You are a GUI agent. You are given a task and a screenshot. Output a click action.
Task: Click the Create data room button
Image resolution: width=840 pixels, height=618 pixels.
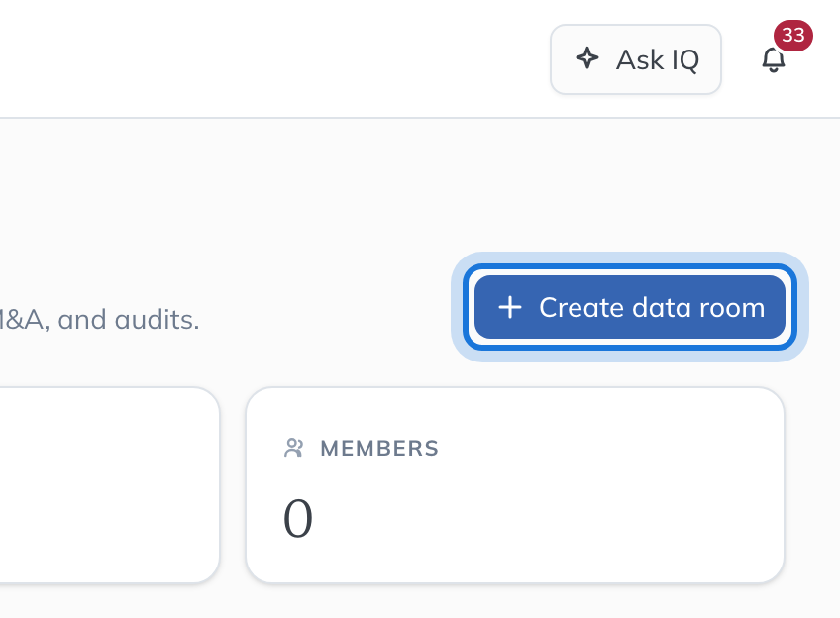click(x=630, y=307)
